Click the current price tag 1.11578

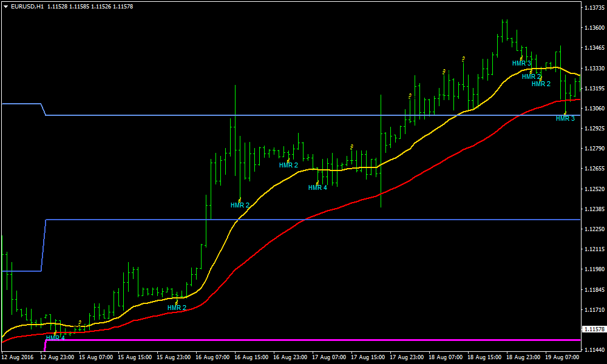(x=593, y=329)
